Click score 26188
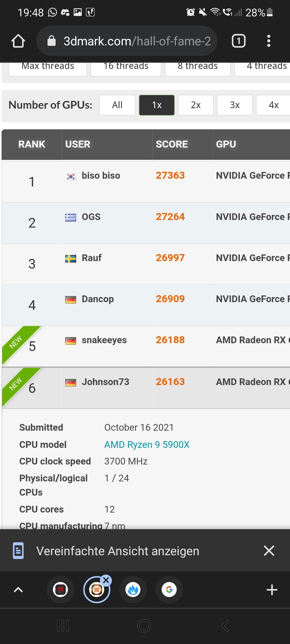290x644 pixels. [x=170, y=340]
